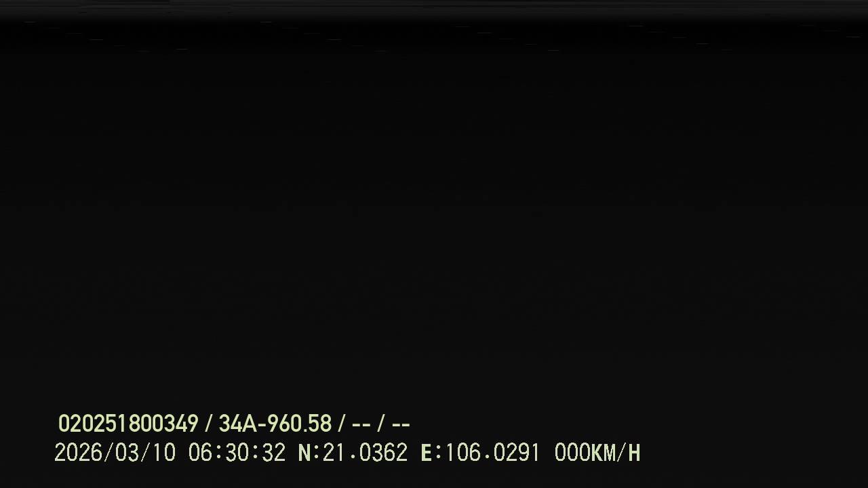Viewport: 868px width, 488px height.
Task: Click the N: latitude label
Action: (x=309, y=453)
